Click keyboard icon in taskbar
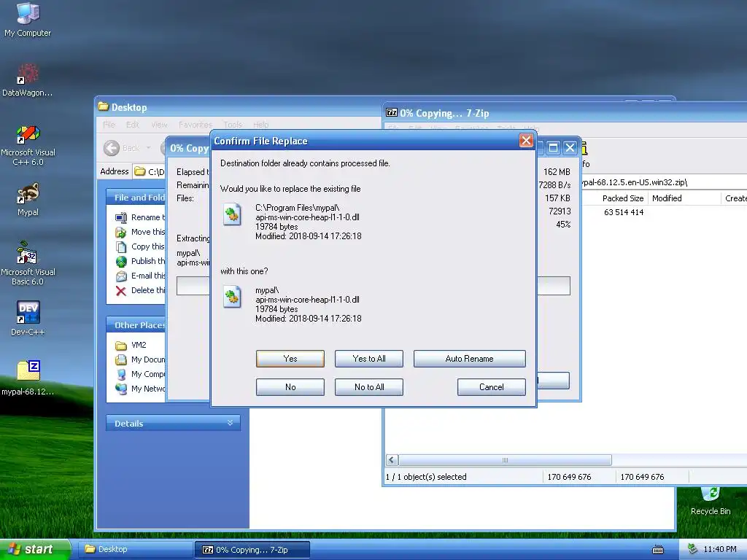 [x=658, y=550]
